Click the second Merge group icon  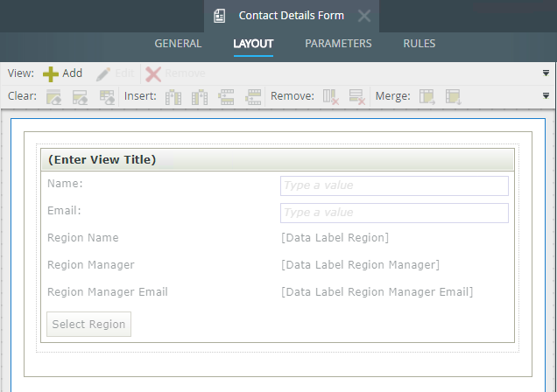(x=453, y=96)
